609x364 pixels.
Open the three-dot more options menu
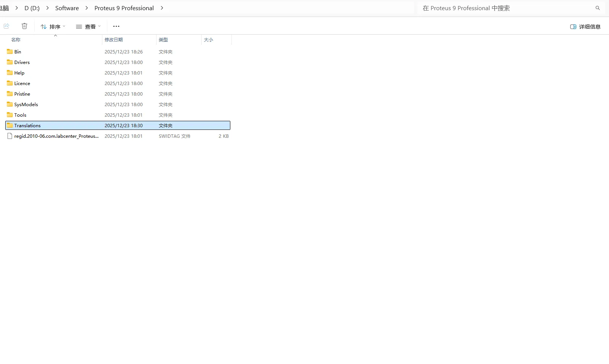pos(116,26)
